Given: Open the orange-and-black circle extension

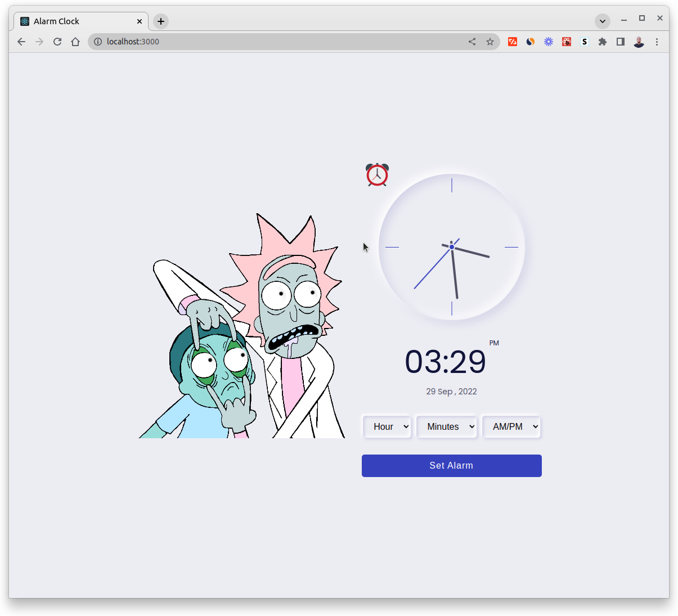Looking at the screenshot, I should 531,42.
